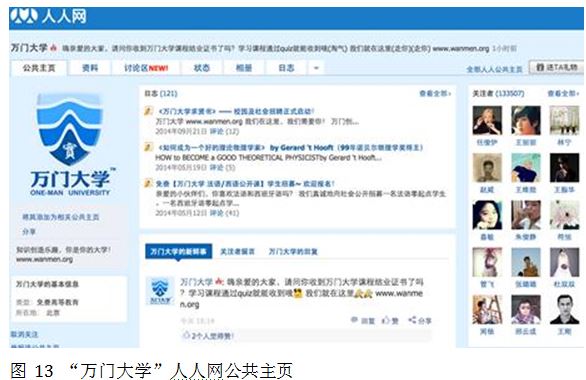This screenshot has height=380, width=586.
Task: Click the follower name 王振华
Action: coord(564,190)
